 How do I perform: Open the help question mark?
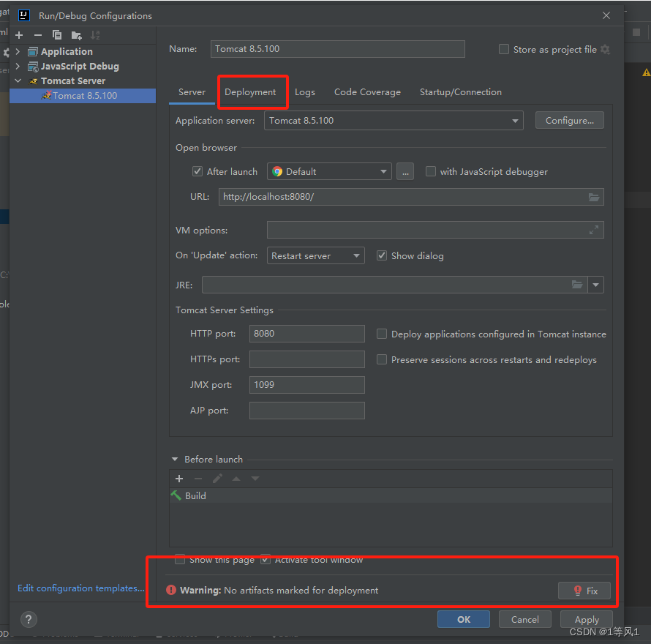(x=29, y=620)
